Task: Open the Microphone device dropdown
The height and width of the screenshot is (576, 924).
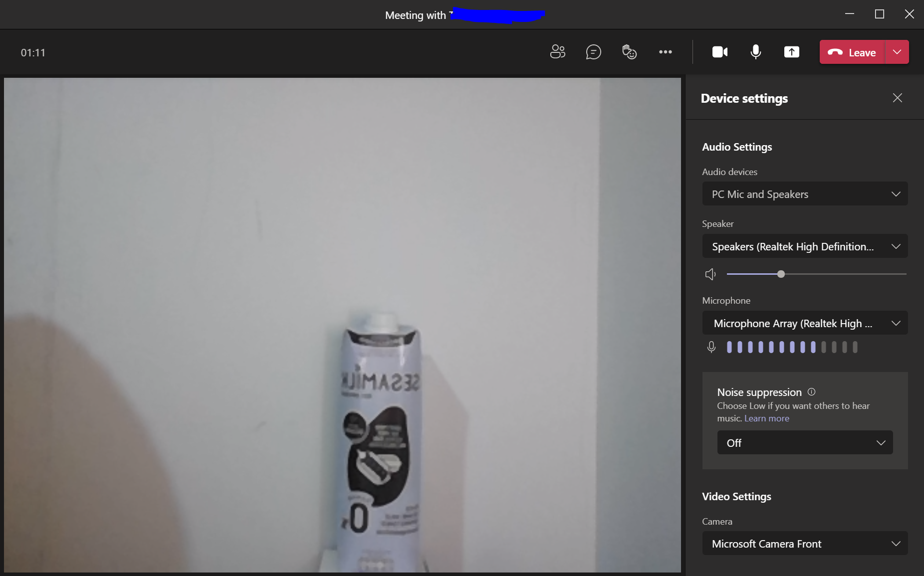Action: click(x=805, y=323)
